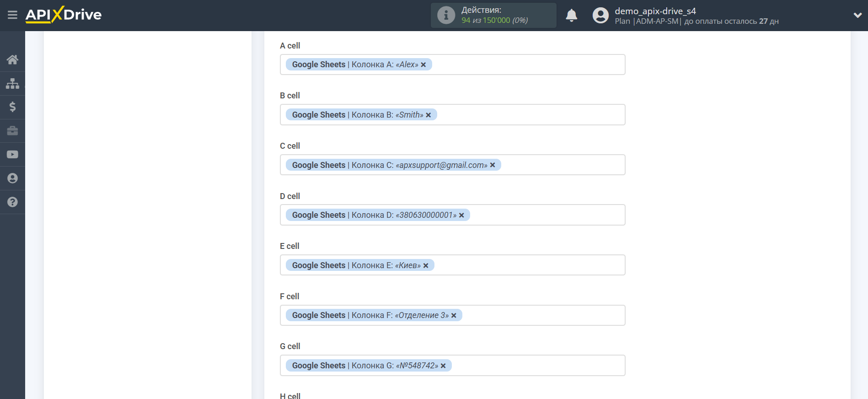Image resolution: width=868 pixels, height=399 pixels.
Task: Remove the email tag from C cell
Action: (493, 165)
